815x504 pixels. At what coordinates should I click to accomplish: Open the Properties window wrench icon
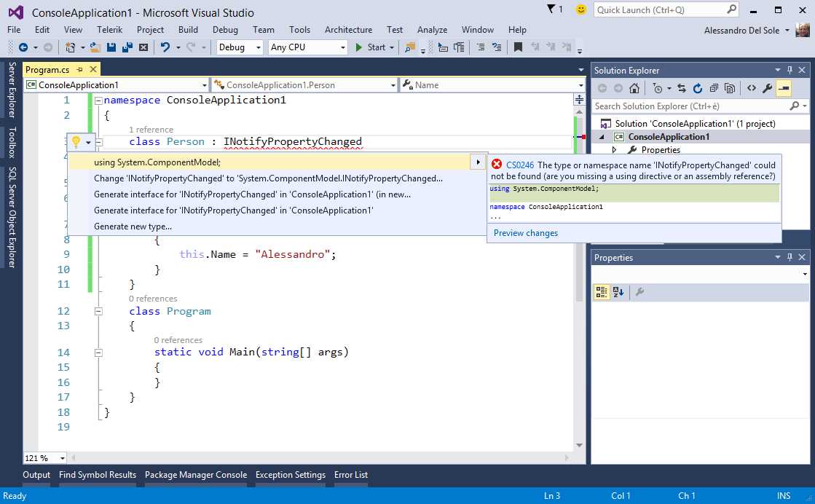click(x=639, y=291)
